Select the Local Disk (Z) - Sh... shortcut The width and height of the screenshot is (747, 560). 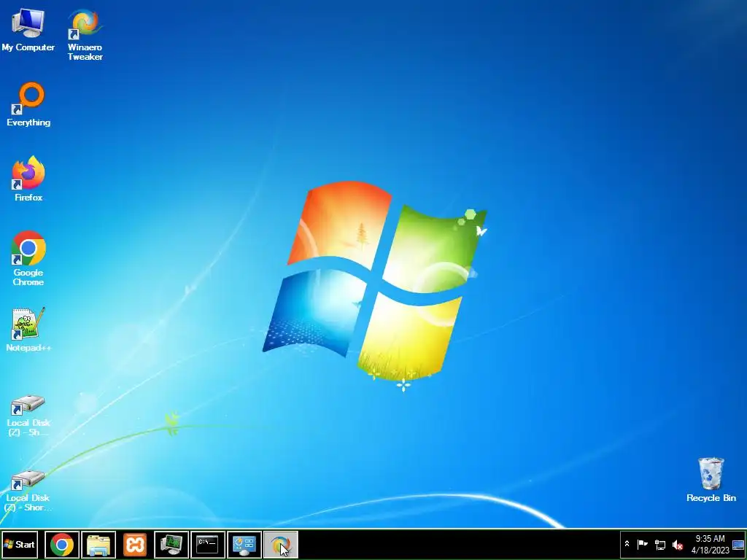pos(28,415)
